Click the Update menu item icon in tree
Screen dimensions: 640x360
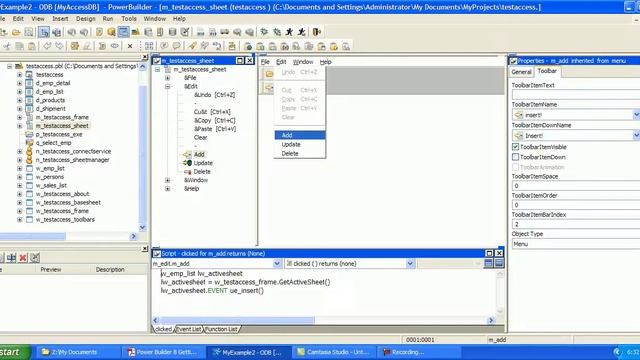click(187, 163)
